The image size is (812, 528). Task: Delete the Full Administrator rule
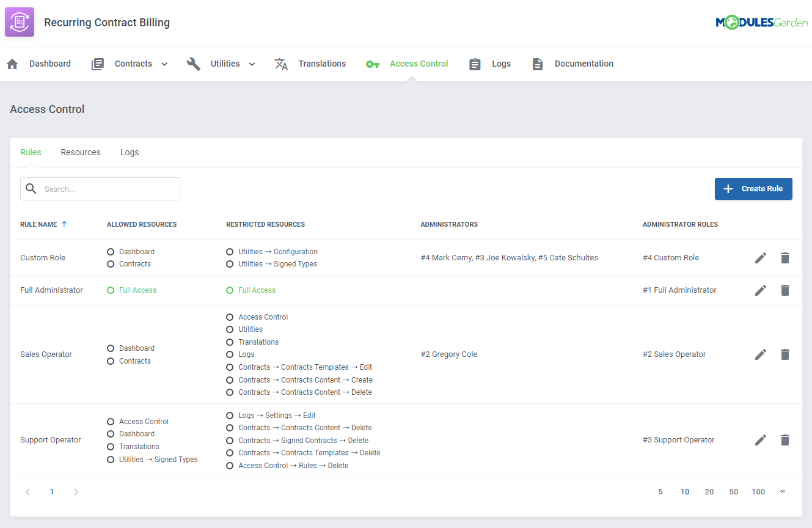pyautogui.click(x=785, y=290)
